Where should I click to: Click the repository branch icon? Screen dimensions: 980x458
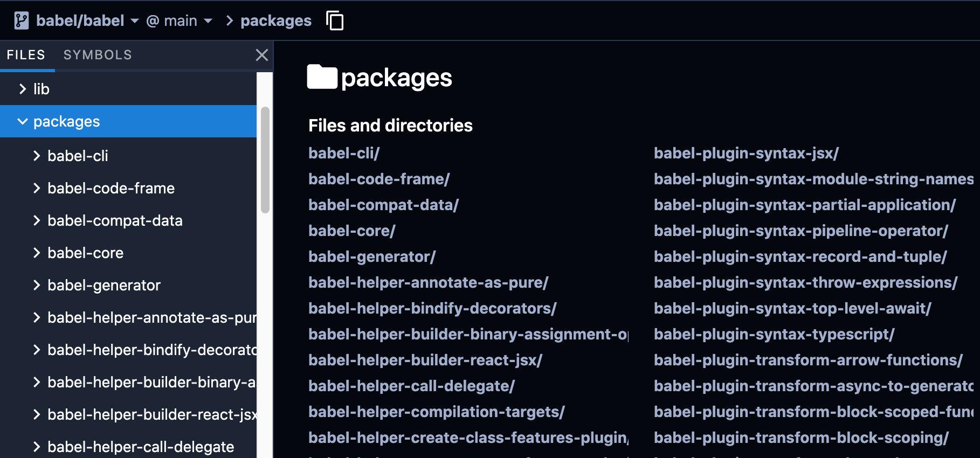pos(21,21)
